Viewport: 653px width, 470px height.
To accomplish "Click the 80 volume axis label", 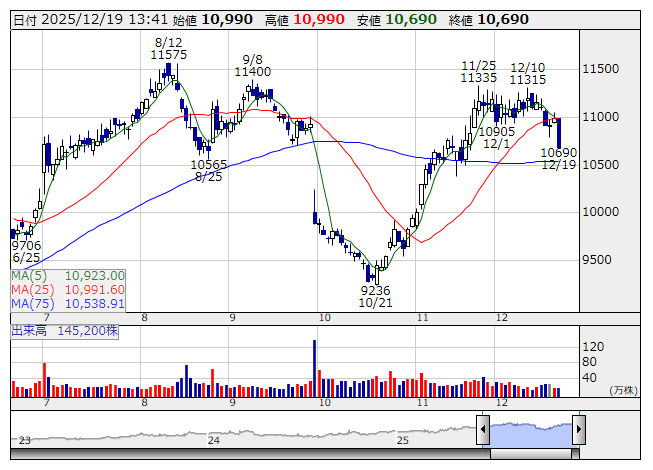I will [589, 362].
